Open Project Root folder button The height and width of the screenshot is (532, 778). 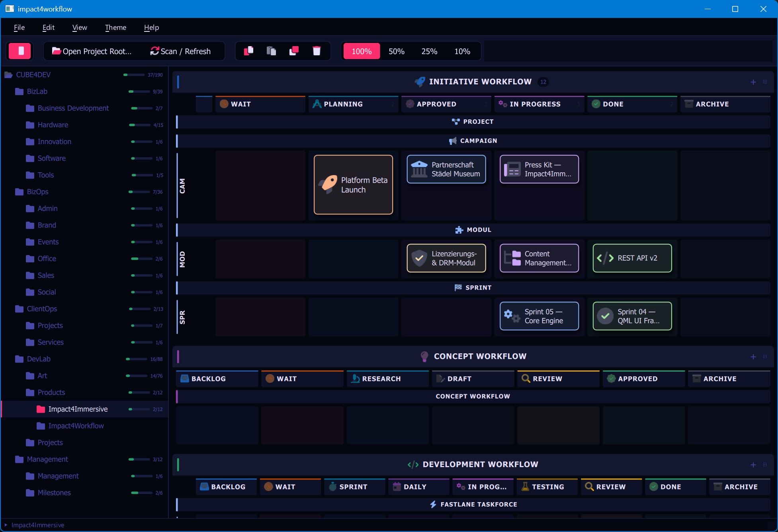92,51
